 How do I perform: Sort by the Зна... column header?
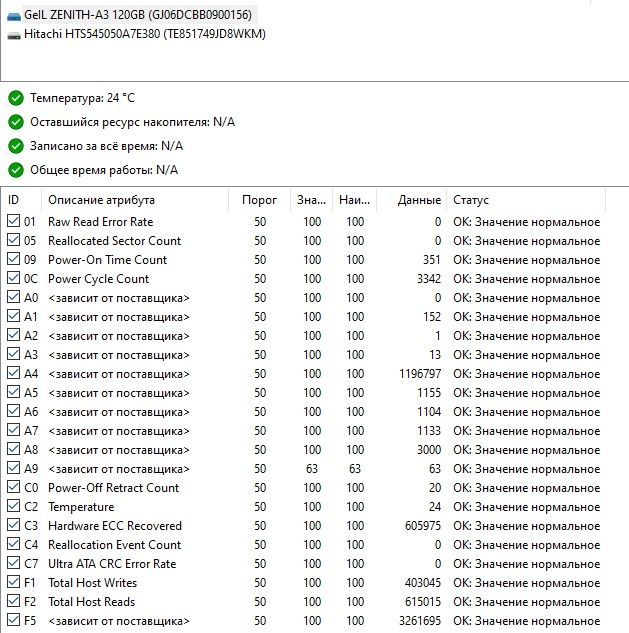click(x=311, y=200)
